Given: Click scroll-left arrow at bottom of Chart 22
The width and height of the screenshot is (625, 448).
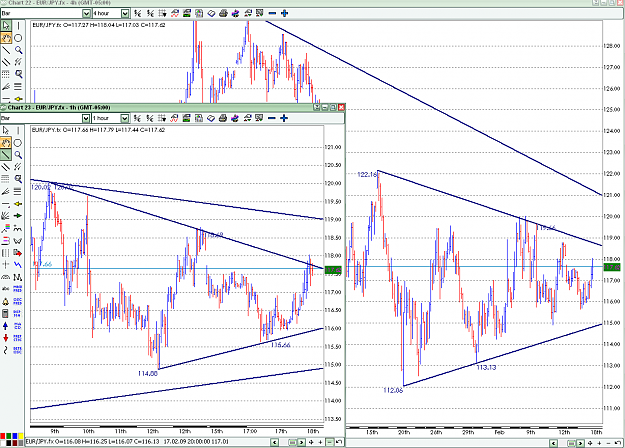Looking at the screenshot, I should click(553, 443).
